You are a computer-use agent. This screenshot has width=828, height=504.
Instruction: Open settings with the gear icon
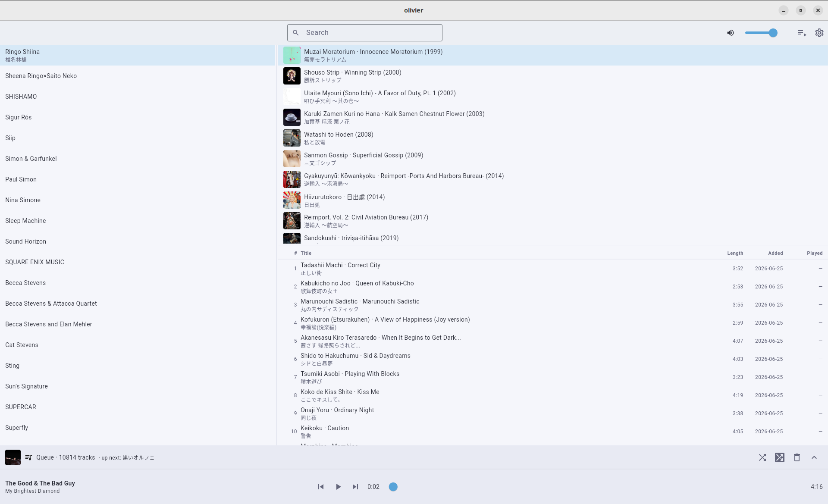819,33
